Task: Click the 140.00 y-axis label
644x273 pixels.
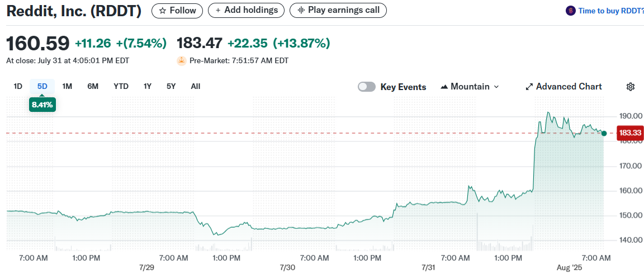Action: 630,240
